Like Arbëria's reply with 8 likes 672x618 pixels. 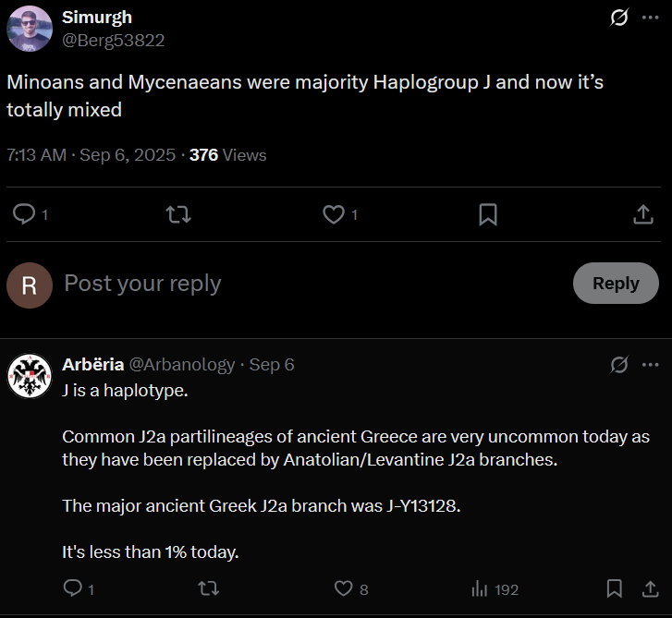pos(344,588)
